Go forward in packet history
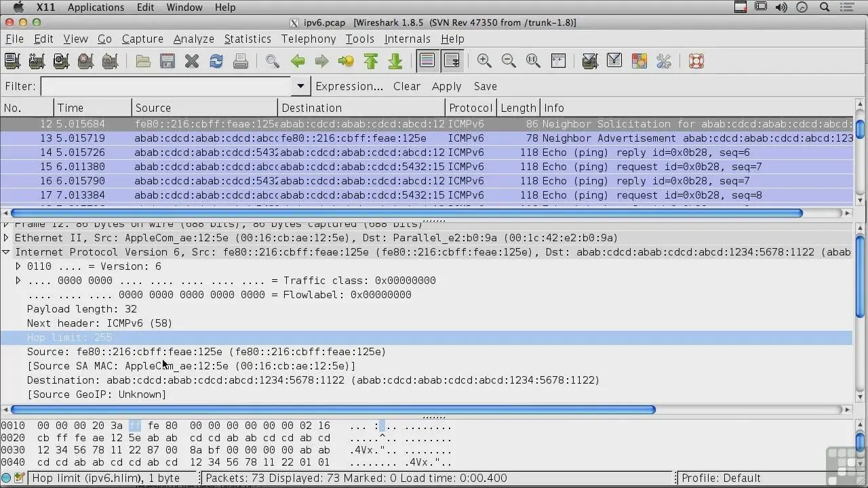Image resolution: width=868 pixels, height=488 pixels. coord(321,61)
